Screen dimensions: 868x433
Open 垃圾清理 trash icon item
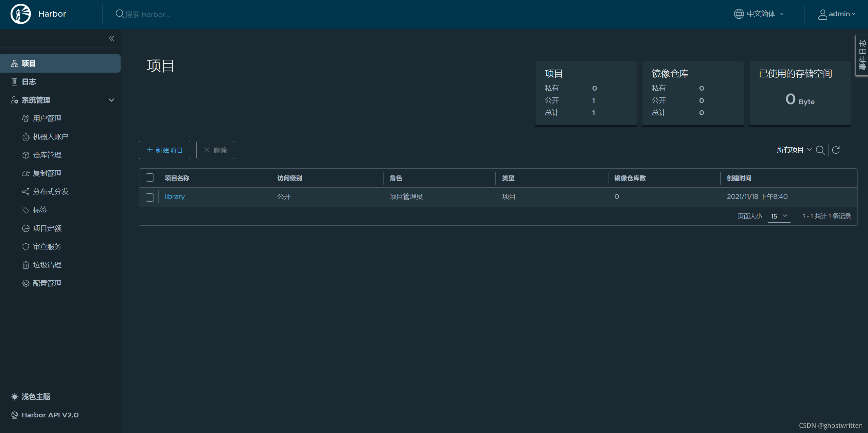click(47, 265)
